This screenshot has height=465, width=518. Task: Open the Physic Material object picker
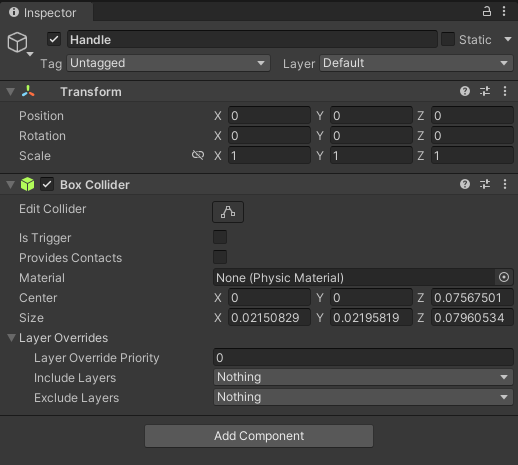point(504,277)
